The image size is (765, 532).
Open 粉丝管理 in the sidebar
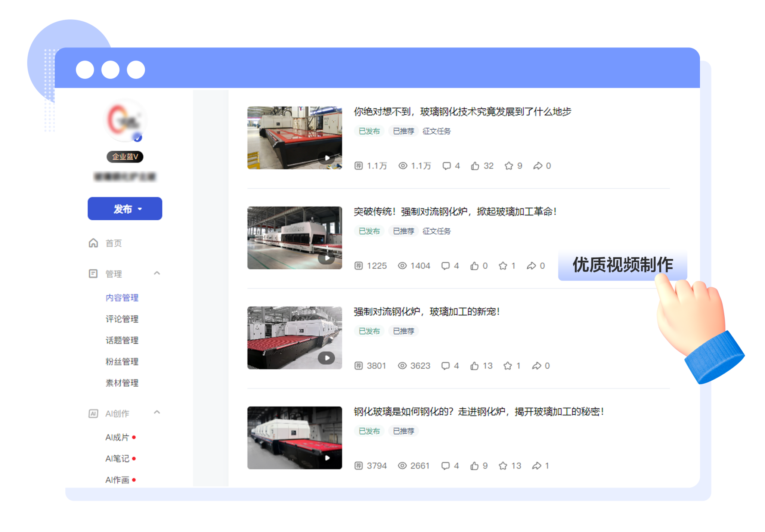tap(122, 362)
